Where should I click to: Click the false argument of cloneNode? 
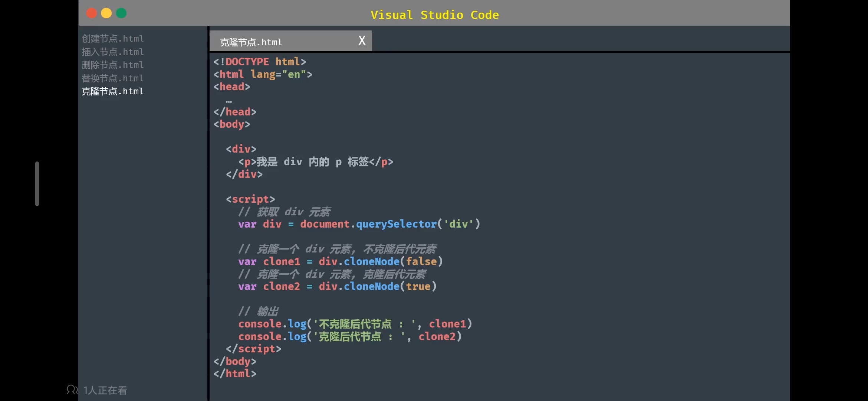click(421, 261)
